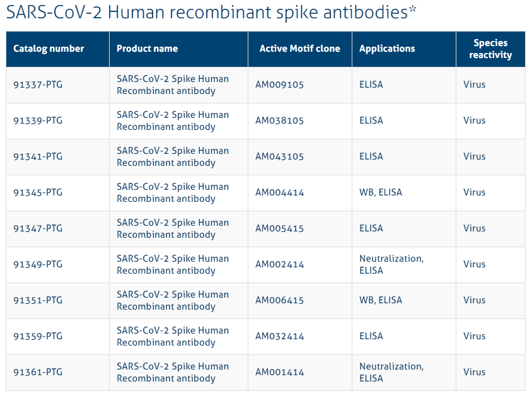
Task: Select catalog number 91347-PTG
Action: (x=38, y=228)
